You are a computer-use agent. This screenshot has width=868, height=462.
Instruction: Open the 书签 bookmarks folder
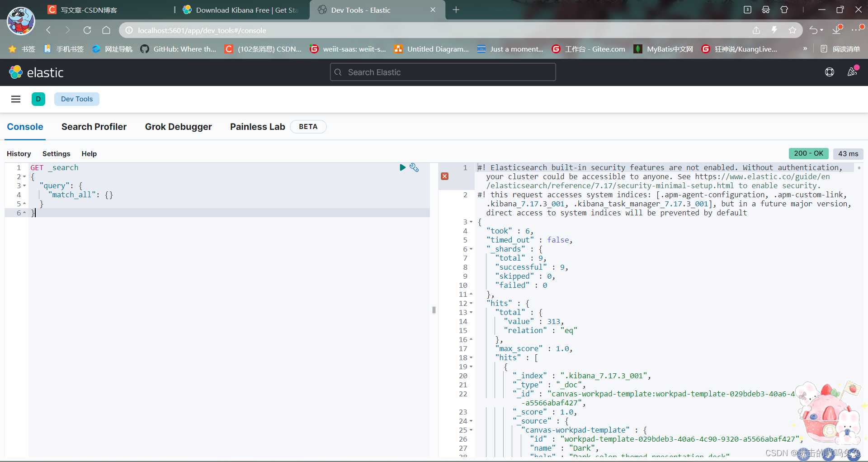tap(22, 49)
